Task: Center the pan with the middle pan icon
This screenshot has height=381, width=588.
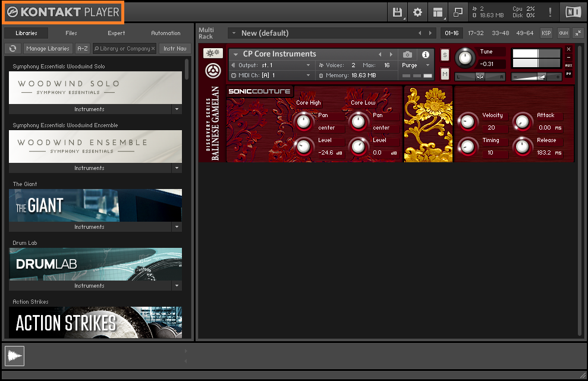Action: pos(480,77)
